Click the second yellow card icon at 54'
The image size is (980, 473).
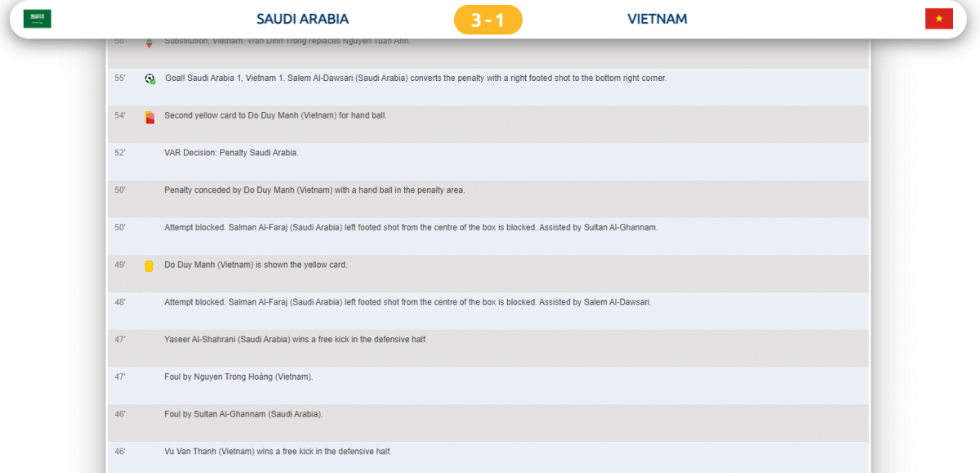(x=149, y=117)
